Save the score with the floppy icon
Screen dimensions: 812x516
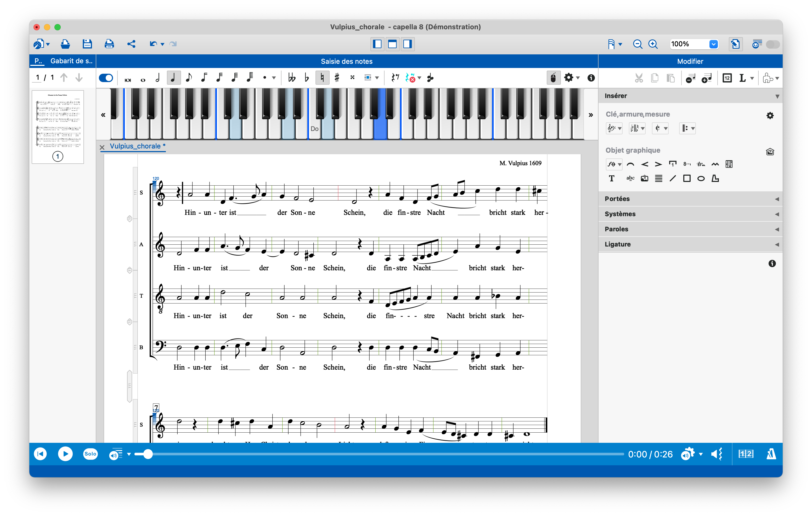click(87, 44)
